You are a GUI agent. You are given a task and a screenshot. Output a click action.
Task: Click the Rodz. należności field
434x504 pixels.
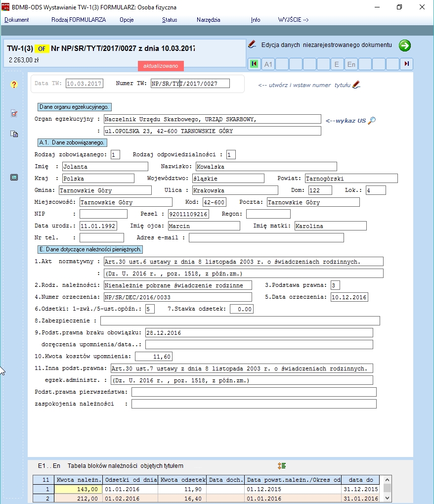coord(178,285)
